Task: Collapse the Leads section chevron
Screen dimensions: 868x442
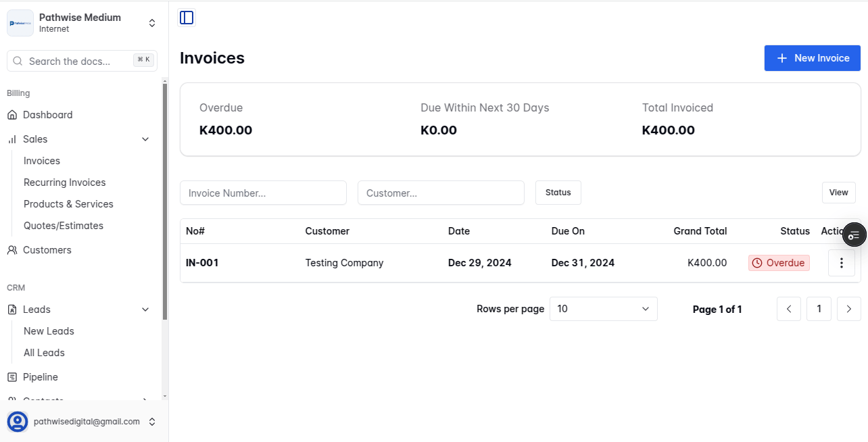Action: pos(145,309)
